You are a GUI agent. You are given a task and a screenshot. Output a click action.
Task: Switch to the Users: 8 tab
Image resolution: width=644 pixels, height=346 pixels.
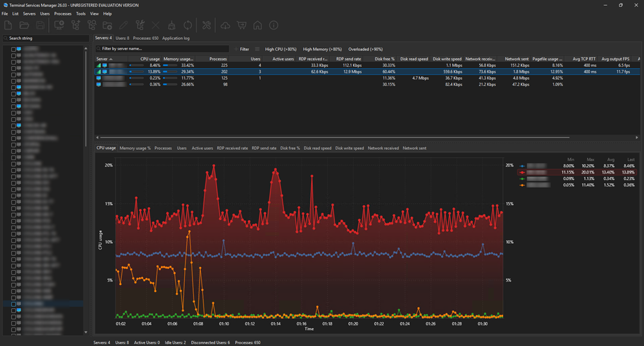(x=122, y=38)
